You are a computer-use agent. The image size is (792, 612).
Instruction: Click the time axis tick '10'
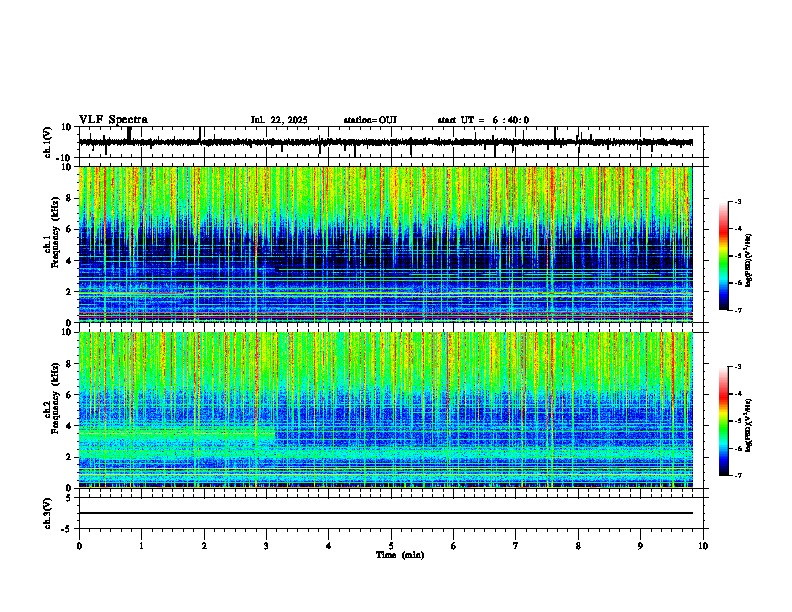pos(703,546)
